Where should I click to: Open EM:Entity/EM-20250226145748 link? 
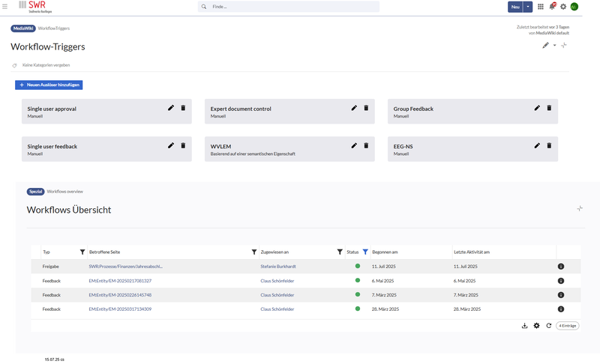coord(120,295)
